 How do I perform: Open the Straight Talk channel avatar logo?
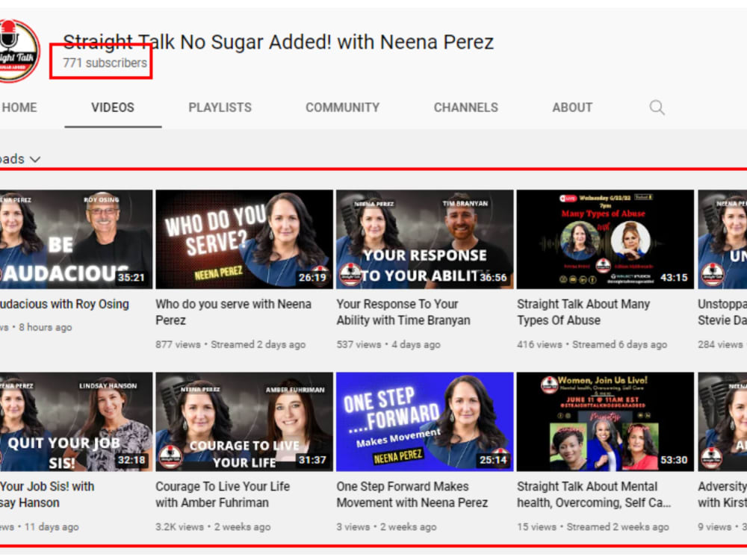pos(18,51)
